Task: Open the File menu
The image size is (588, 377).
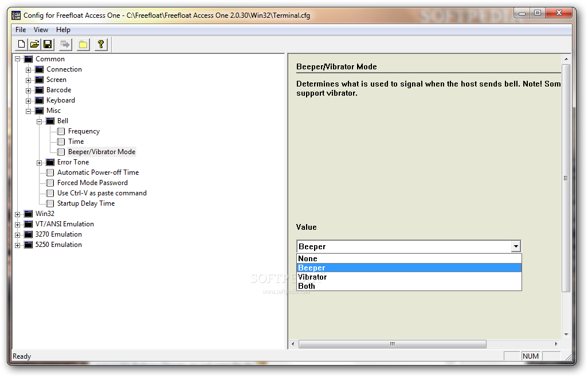Action: coord(21,30)
